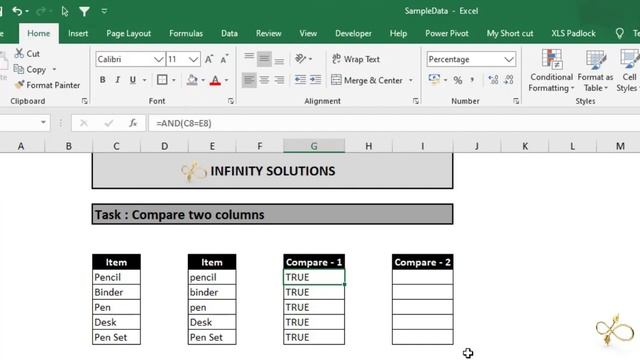Image resolution: width=640 pixels, height=360 pixels.
Task: Toggle Middle Align
Action: (x=264, y=59)
